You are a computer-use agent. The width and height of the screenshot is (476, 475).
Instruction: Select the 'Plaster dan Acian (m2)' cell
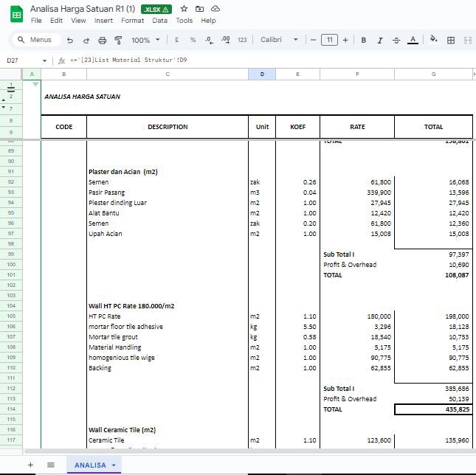(x=168, y=172)
